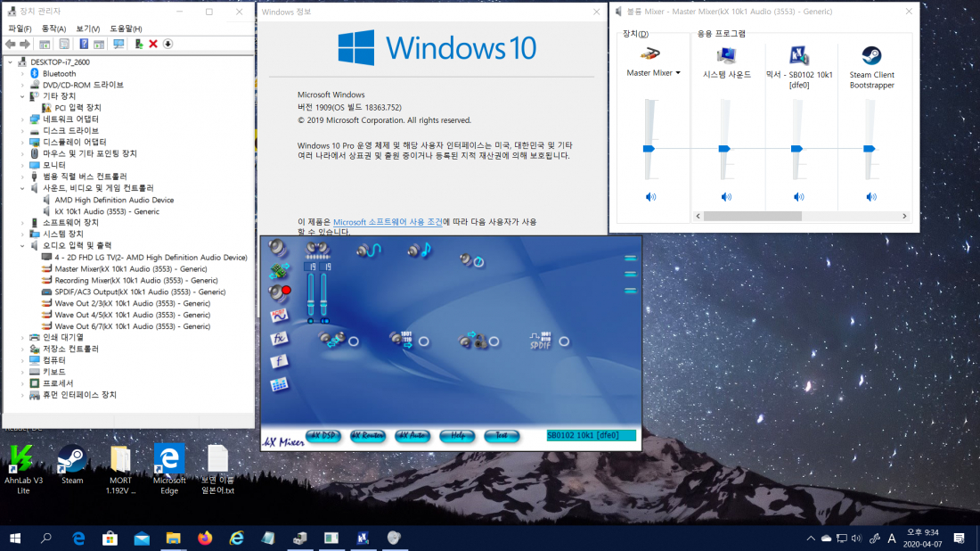980x551 pixels.
Task: Open the AC97 page in kX Mixer sidebar
Action: point(279,315)
